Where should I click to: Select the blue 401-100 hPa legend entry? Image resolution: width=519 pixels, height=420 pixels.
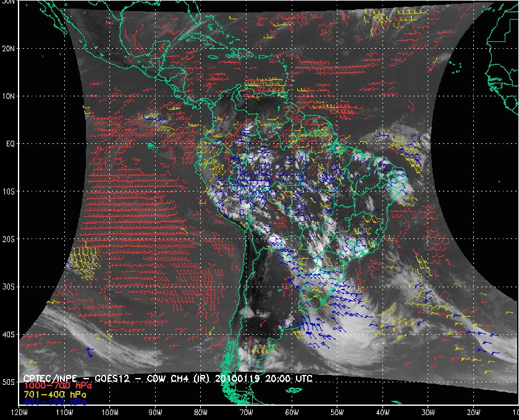[x=55, y=402]
